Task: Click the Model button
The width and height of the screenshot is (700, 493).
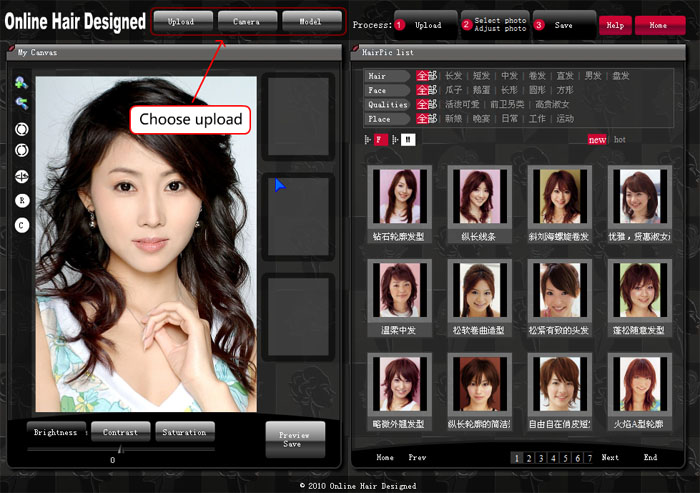Action: pos(312,21)
